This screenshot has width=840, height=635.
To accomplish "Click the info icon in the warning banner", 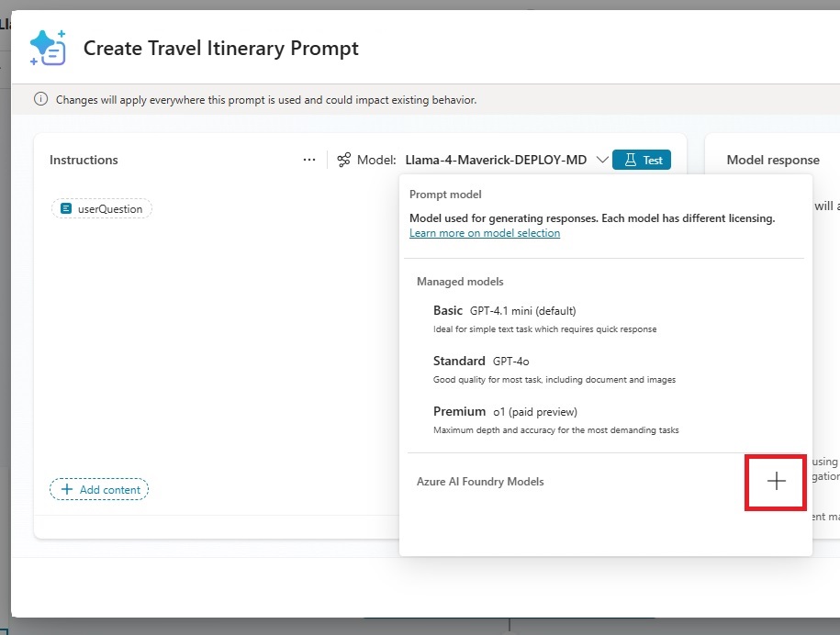I will (40, 99).
